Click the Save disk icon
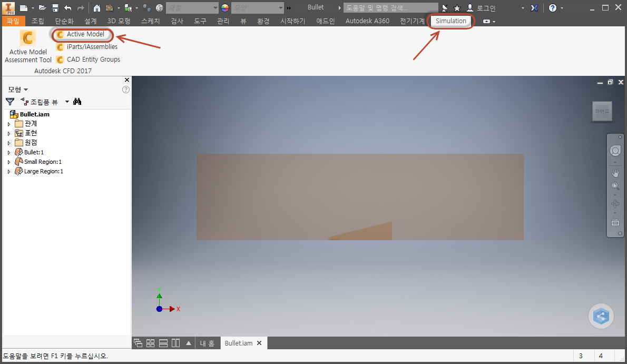Image resolution: width=627 pixels, height=364 pixels. click(x=55, y=7)
